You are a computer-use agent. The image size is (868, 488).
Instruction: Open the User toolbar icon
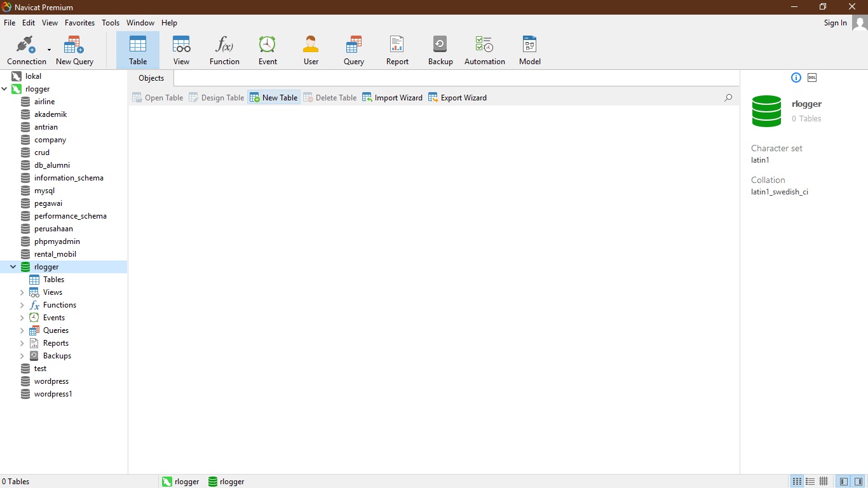click(311, 50)
